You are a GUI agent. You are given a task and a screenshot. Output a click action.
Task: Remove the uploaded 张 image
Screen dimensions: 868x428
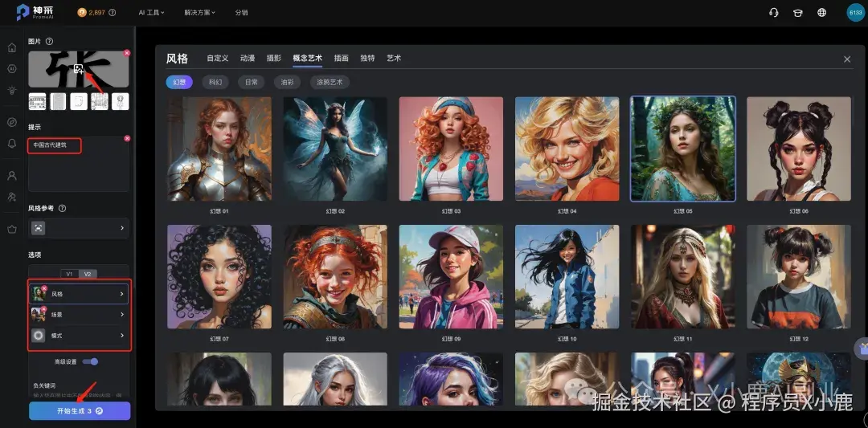[x=127, y=52]
